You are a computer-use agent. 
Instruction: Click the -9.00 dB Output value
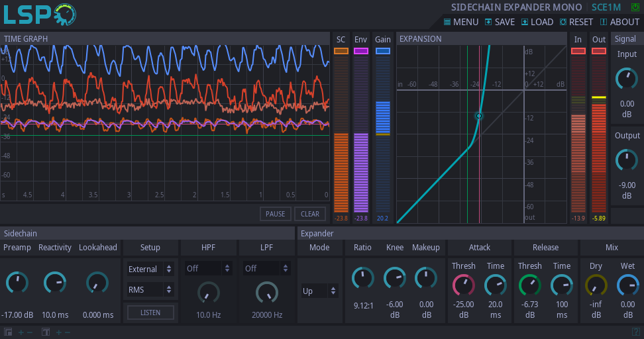tap(627, 191)
